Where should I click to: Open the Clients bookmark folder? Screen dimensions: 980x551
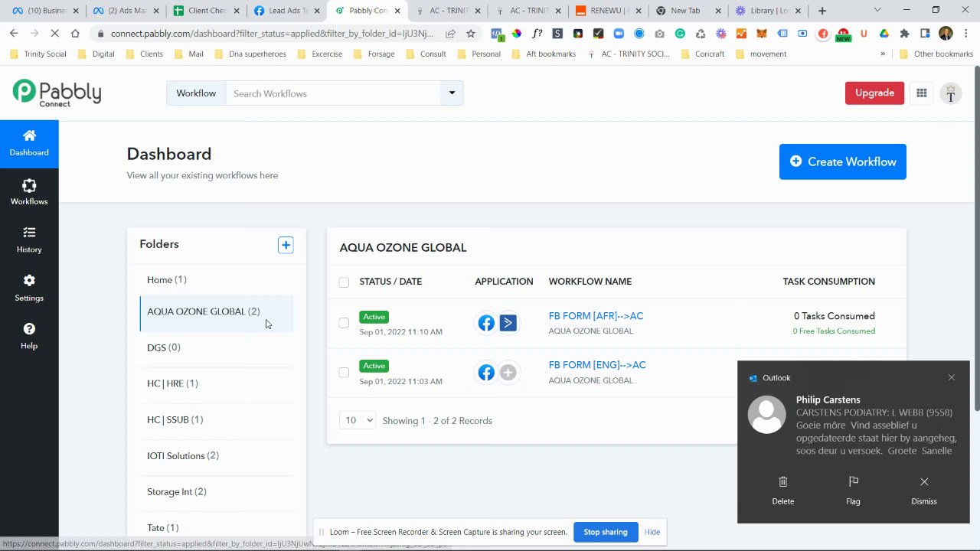click(143, 54)
